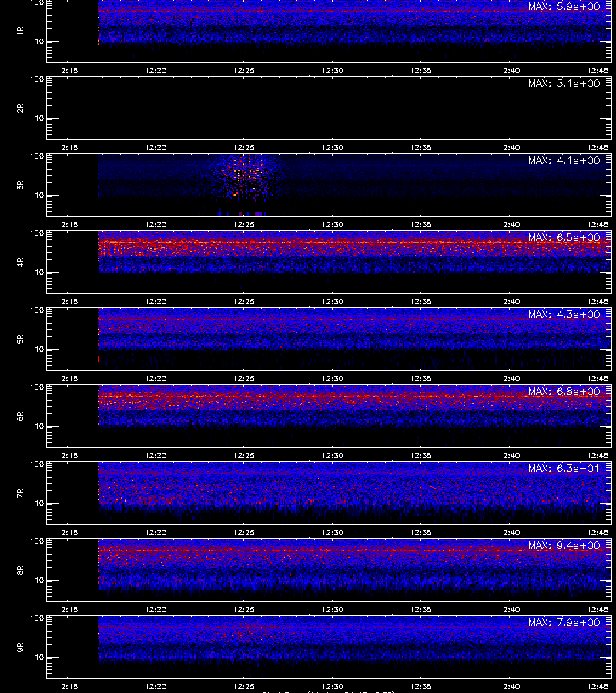The height and width of the screenshot is (693, 616).
Task: Click the "MAX: 6.3e-01" label in panel 7R
Action: click(x=564, y=468)
